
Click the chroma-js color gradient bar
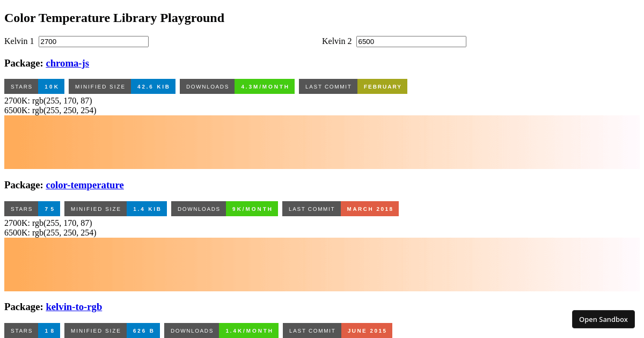(322, 142)
